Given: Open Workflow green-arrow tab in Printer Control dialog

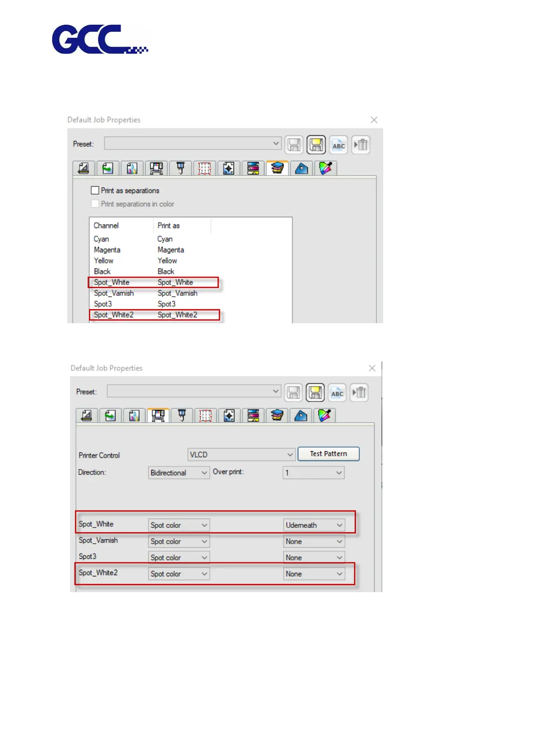Looking at the screenshot, I should (111, 416).
